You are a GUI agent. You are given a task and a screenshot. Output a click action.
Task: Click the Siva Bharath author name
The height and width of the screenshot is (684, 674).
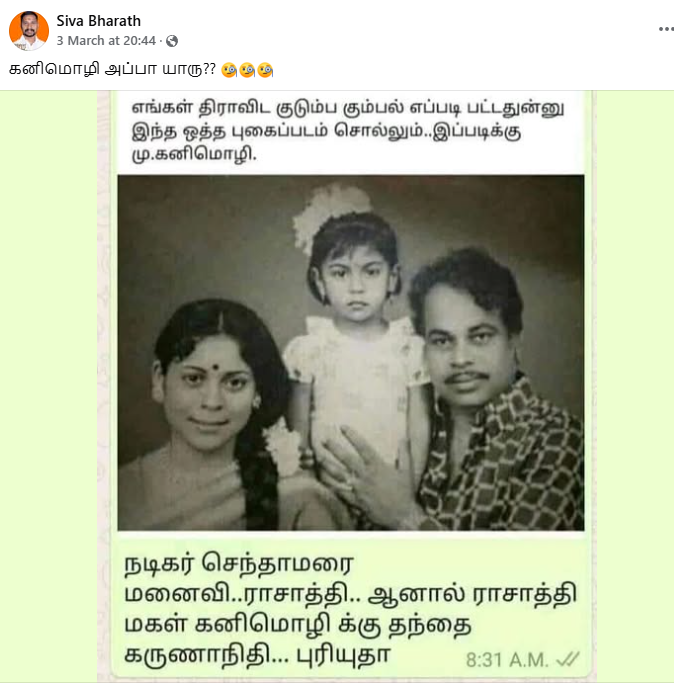(99, 21)
